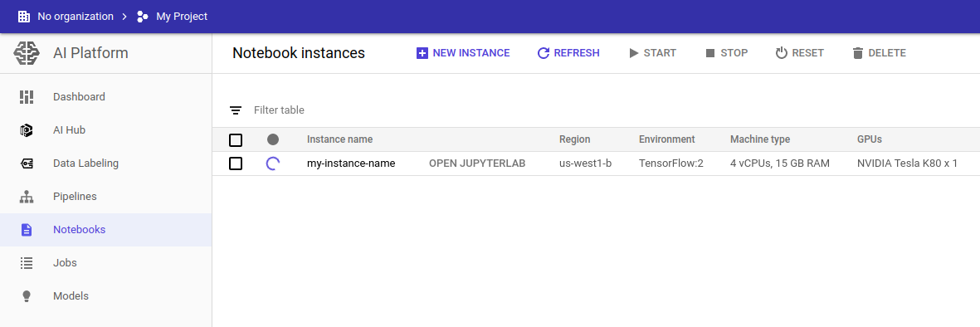Click the Data Labeling tag icon

27,163
